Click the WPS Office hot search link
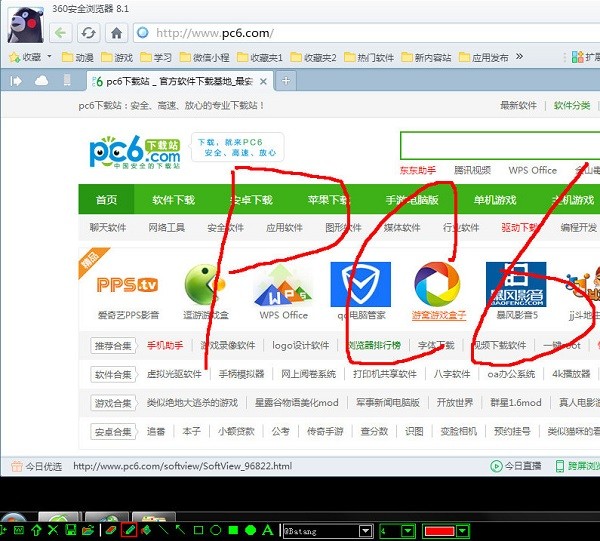This screenshot has height=541, width=600. tap(533, 170)
